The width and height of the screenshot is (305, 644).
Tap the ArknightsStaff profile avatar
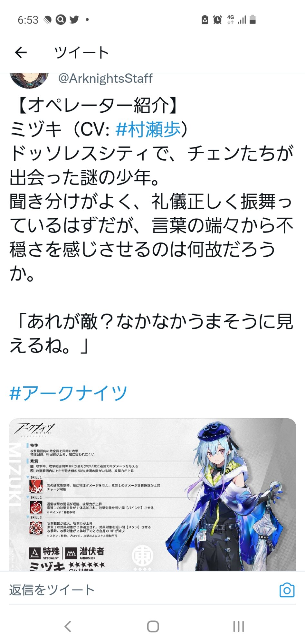[x=29, y=80]
